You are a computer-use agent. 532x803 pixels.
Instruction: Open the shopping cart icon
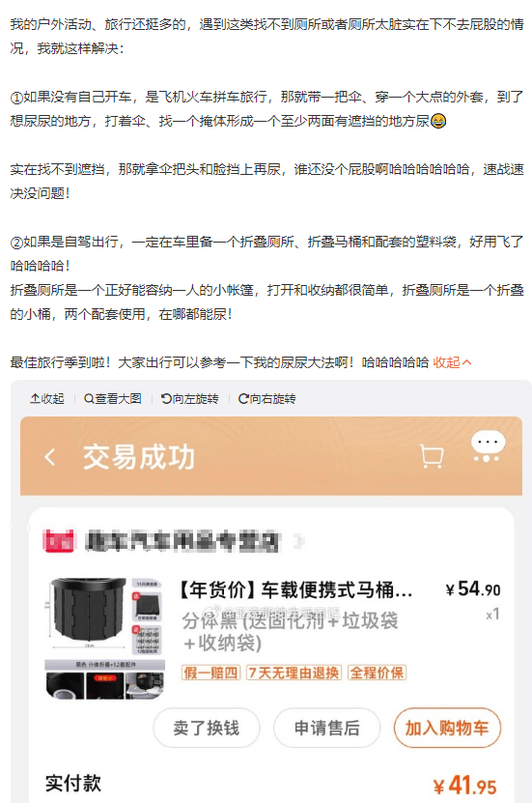tap(432, 456)
